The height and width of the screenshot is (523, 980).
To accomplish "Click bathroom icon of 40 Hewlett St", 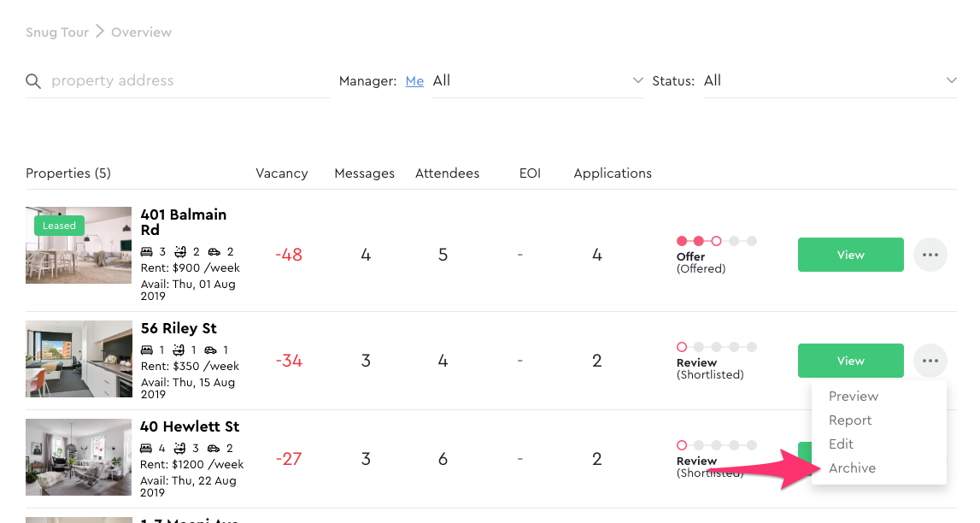I will click(180, 448).
